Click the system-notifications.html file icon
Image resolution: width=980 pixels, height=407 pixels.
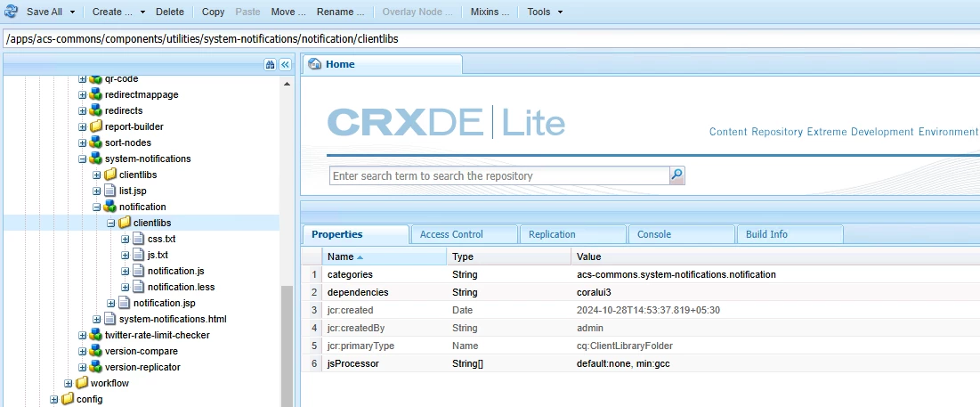pyautogui.click(x=110, y=319)
